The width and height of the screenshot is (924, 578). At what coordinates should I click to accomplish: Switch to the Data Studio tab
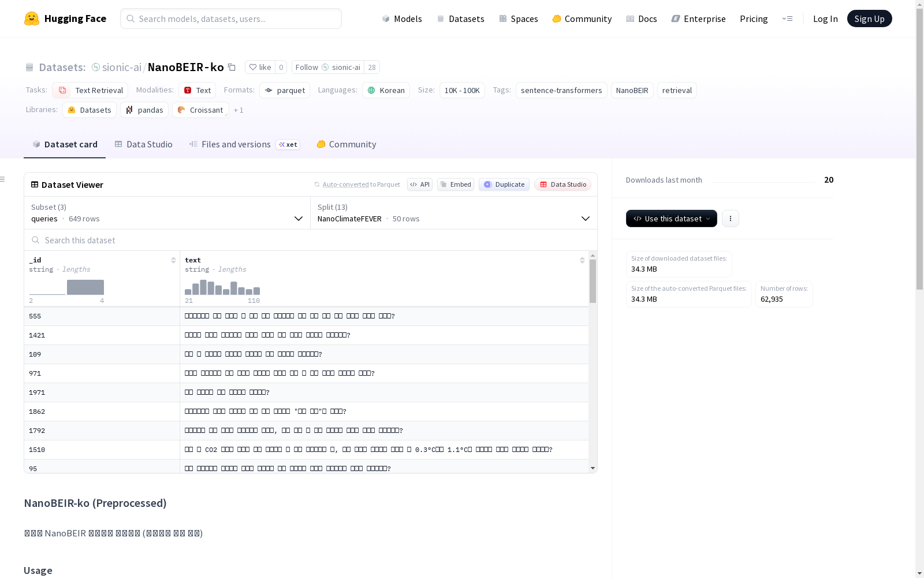tap(143, 144)
